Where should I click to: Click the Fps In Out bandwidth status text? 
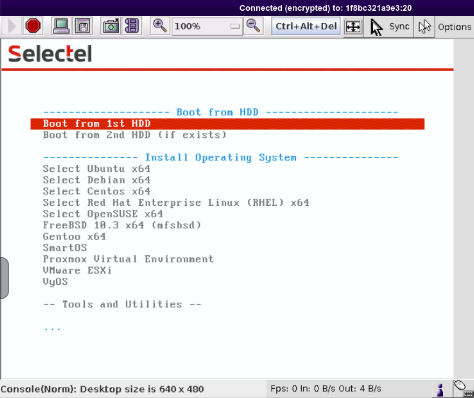point(326,389)
